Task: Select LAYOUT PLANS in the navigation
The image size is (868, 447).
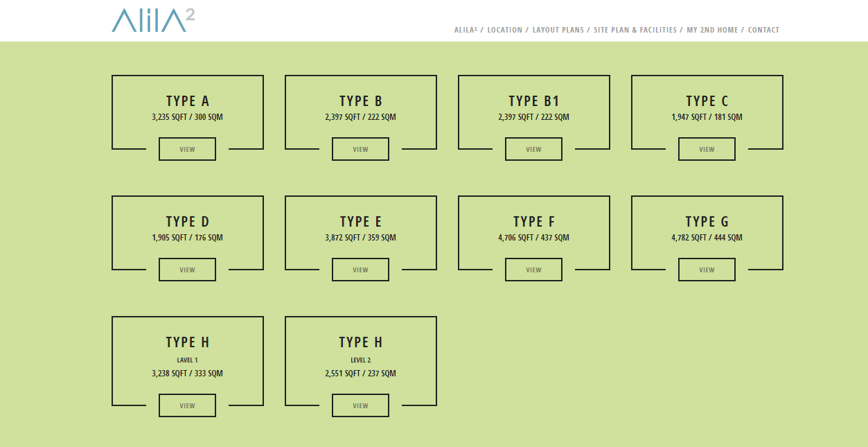Action: [x=558, y=30]
